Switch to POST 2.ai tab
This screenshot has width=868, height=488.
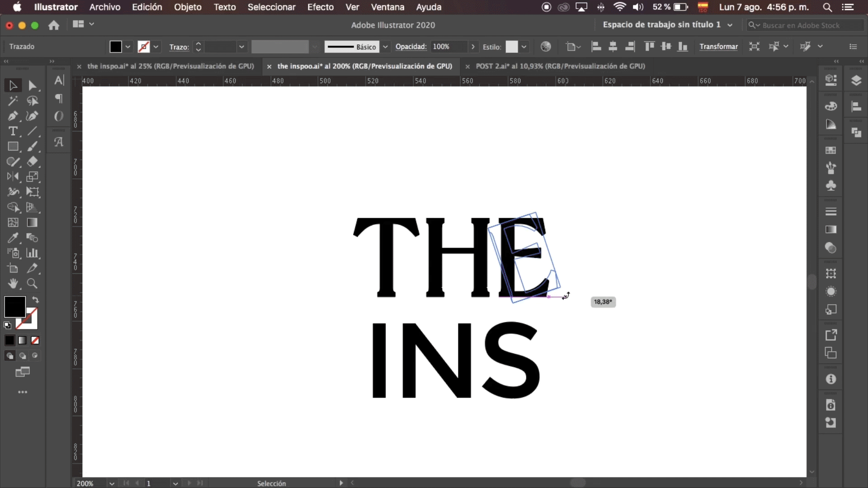coord(560,66)
